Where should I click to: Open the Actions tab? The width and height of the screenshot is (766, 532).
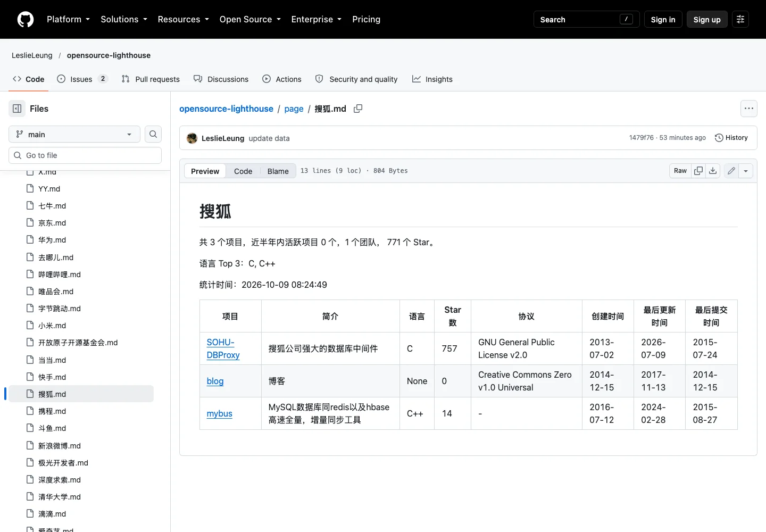[282, 79]
